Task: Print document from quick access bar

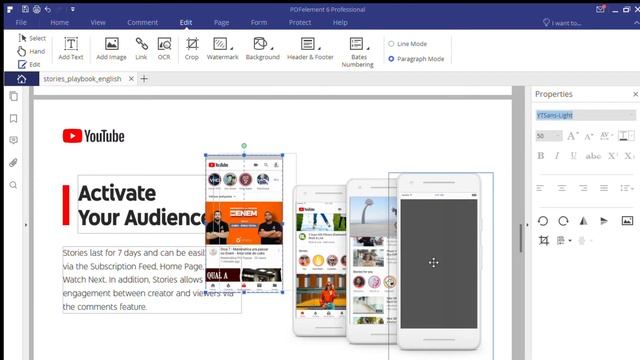Action: point(37,9)
